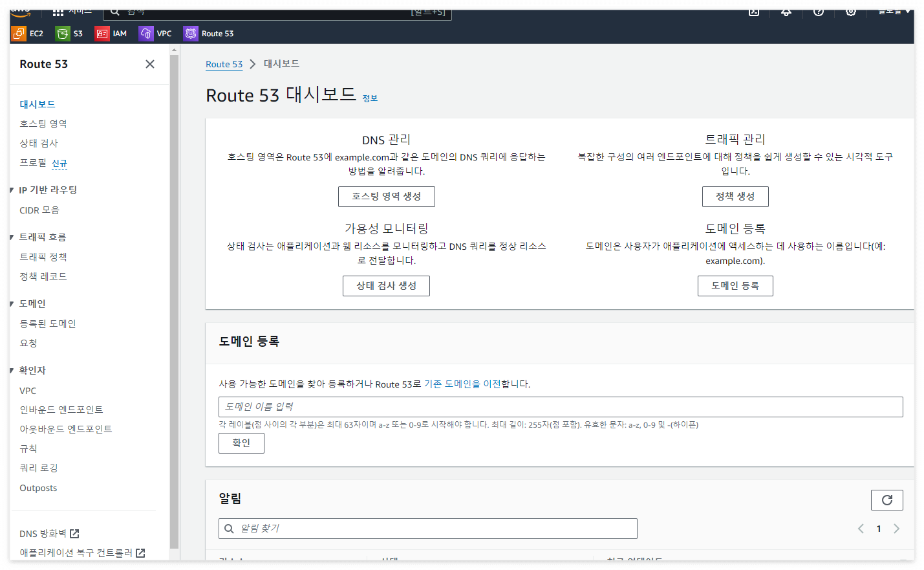924x570 pixels.
Task: Open the help question mark icon
Action: tap(819, 12)
